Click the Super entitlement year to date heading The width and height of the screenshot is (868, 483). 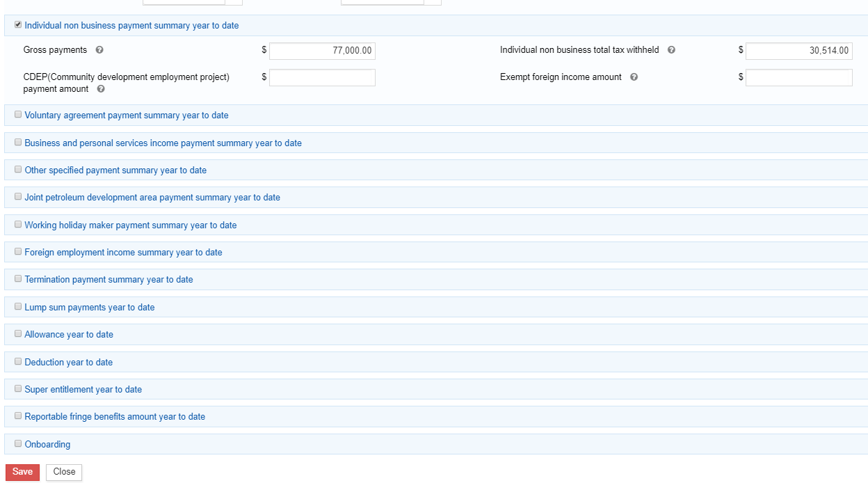click(83, 390)
